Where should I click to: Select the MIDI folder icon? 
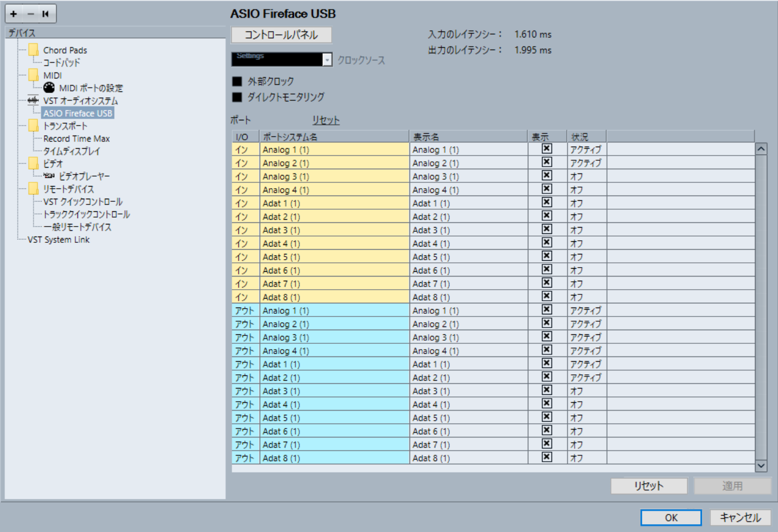(x=34, y=75)
